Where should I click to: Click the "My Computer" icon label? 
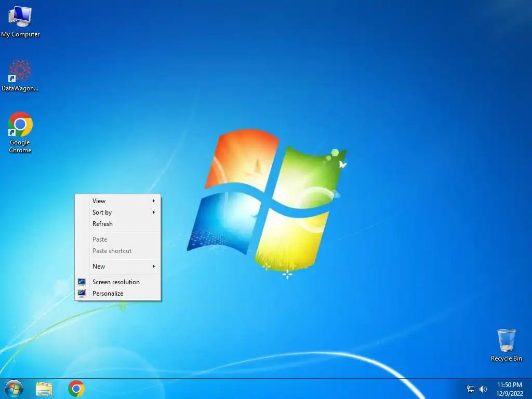pyautogui.click(x=20, y=34)
